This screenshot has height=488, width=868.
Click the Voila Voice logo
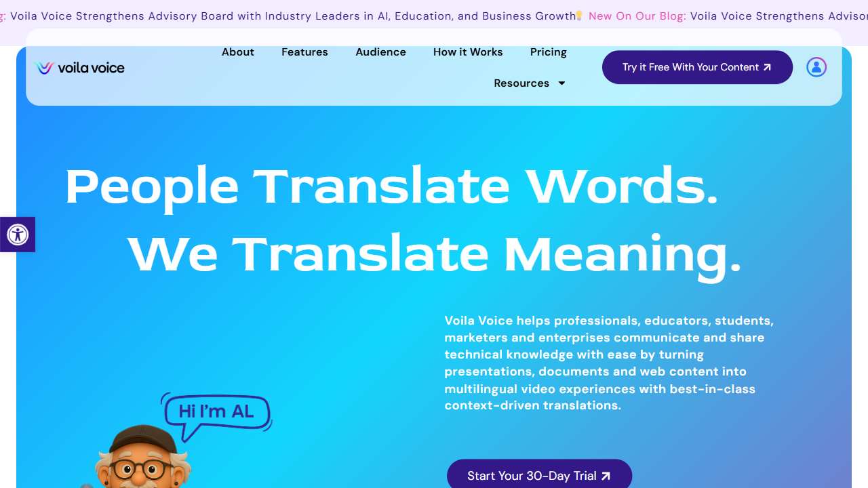pos(80,68)
